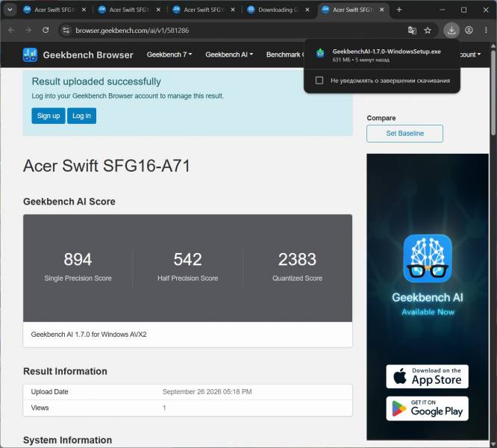Open Chrome three-dot menu
497x448 pixels.
click(486, 30)
